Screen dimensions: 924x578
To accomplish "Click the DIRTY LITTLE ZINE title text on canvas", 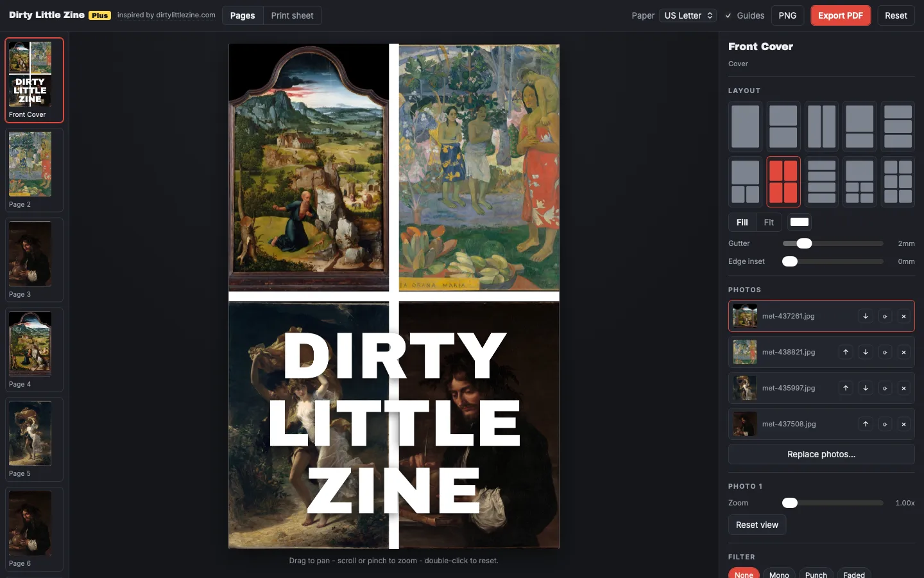I will (x=394, y=423).
